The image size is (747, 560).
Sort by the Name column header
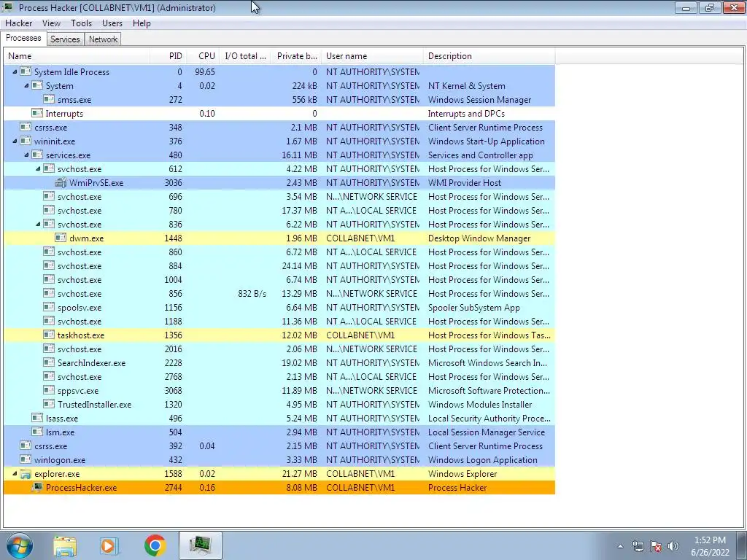[x=77, y=56]
